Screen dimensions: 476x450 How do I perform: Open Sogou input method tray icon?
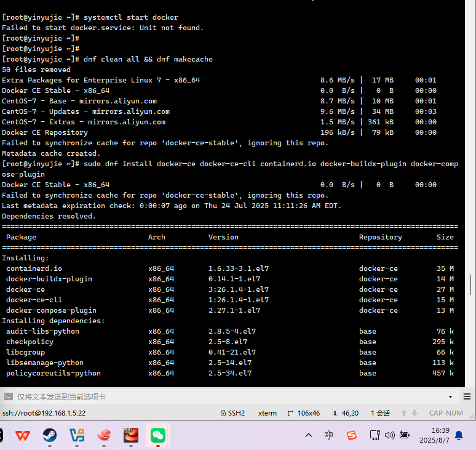click(x=352, y=435)
